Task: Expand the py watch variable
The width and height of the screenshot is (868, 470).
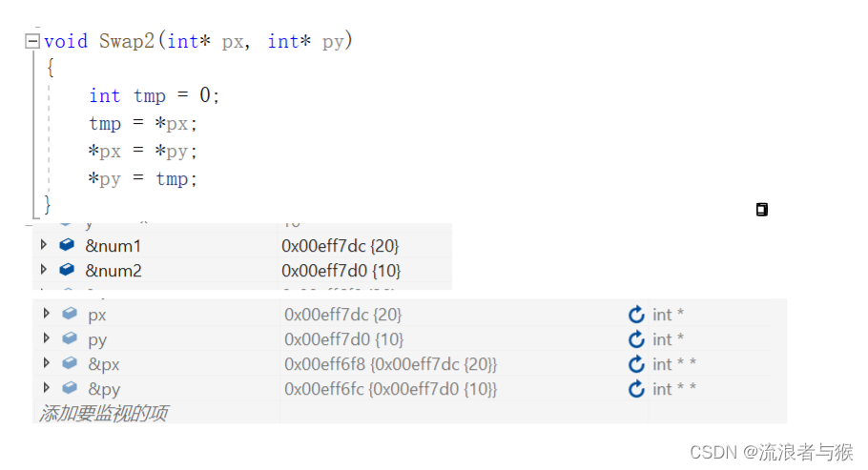Action: click(x=47, y=338)
